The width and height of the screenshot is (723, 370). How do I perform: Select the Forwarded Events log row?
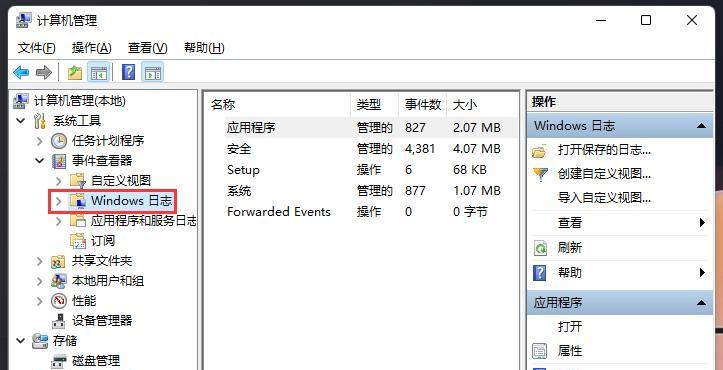point(362,212)
